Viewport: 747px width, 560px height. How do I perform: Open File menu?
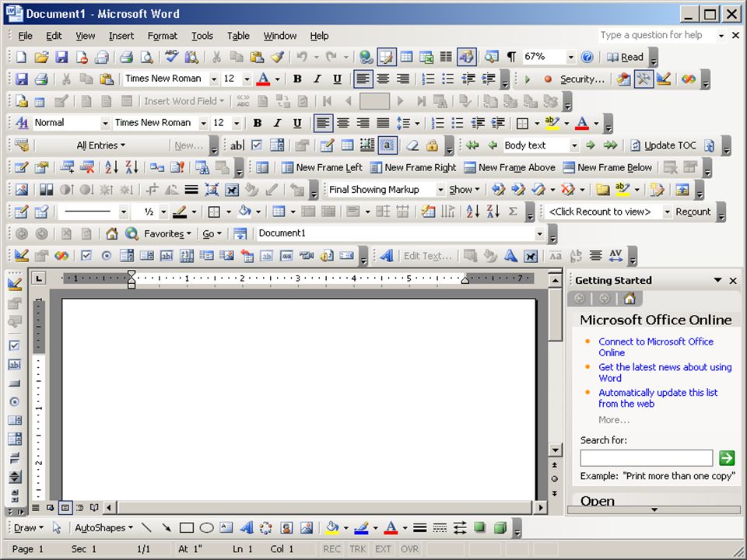click(x=25, y=36)
